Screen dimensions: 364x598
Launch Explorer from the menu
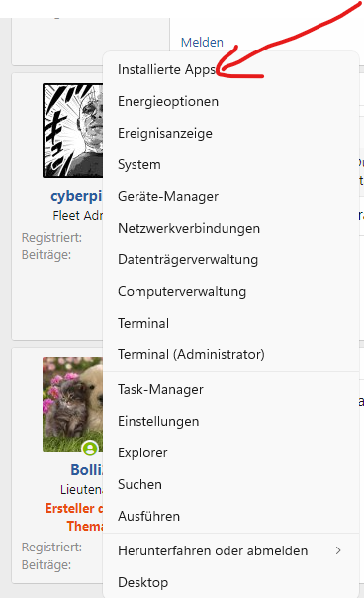pyautogui.click(x=230, y=452)
